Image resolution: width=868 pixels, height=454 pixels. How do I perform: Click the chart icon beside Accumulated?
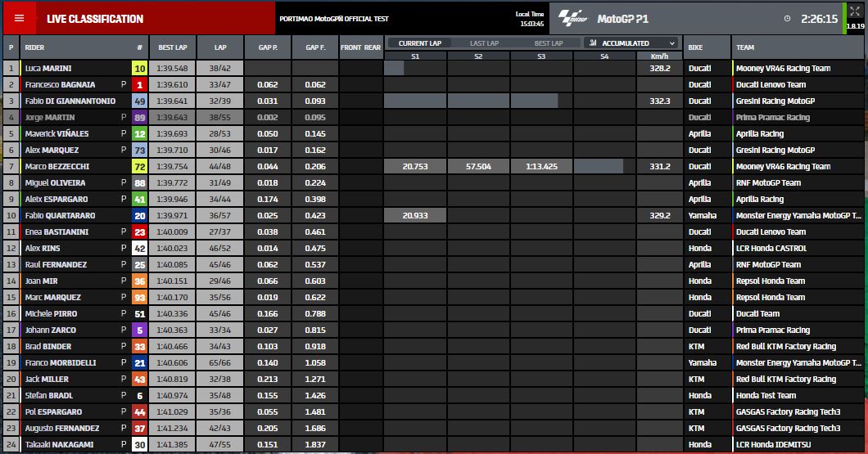[x=593, y=43]
